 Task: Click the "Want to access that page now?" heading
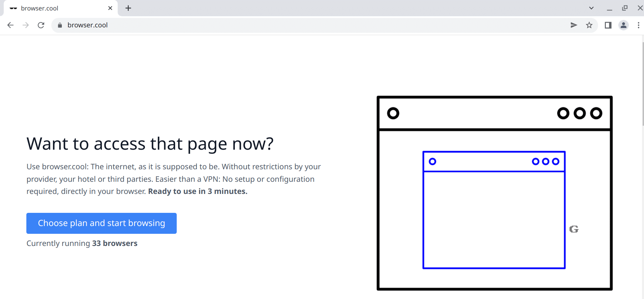(150, 144)
